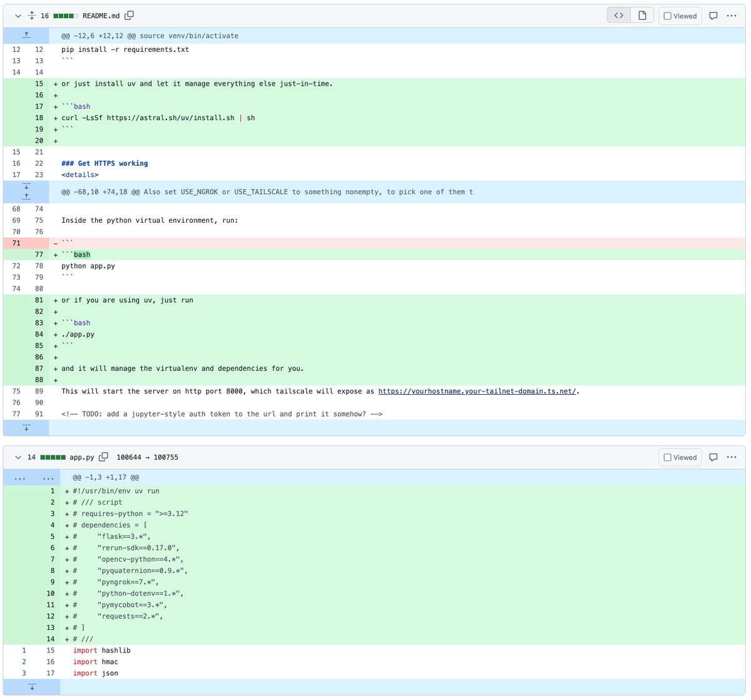Image resolution: width=751 pixels, height=700 pixels.
Task: Click the "#!/usr/bin/env uv run" line
Action: 116,491
